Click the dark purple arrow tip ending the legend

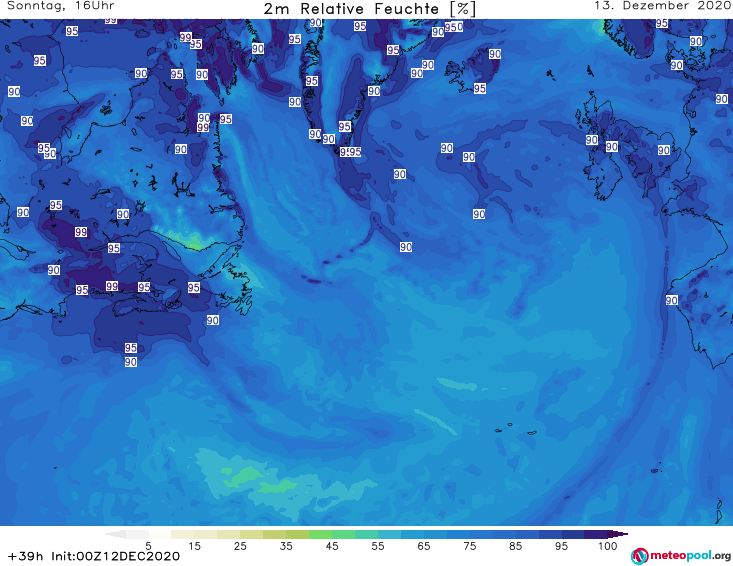pos(618,534)
